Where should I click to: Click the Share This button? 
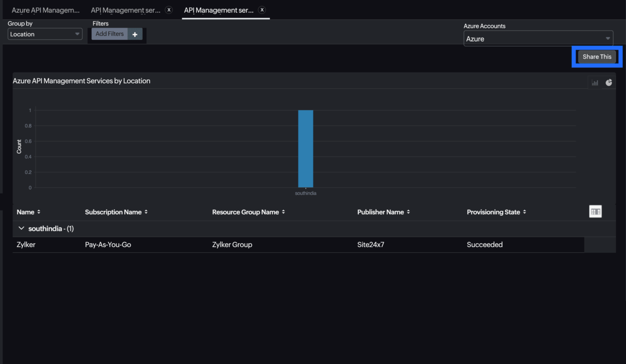pyautogui.click(x=597, y=57)
